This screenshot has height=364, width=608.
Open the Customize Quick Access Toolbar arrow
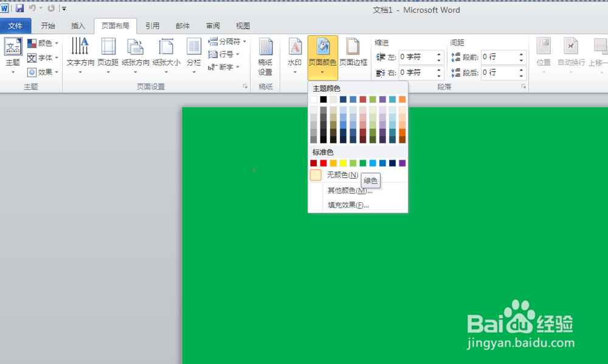64,8
